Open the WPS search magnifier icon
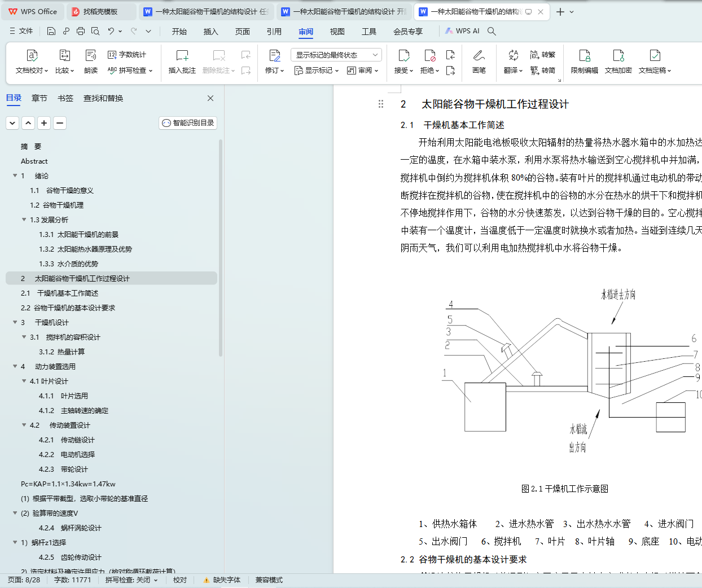702x588 pixels. [492, 32]
